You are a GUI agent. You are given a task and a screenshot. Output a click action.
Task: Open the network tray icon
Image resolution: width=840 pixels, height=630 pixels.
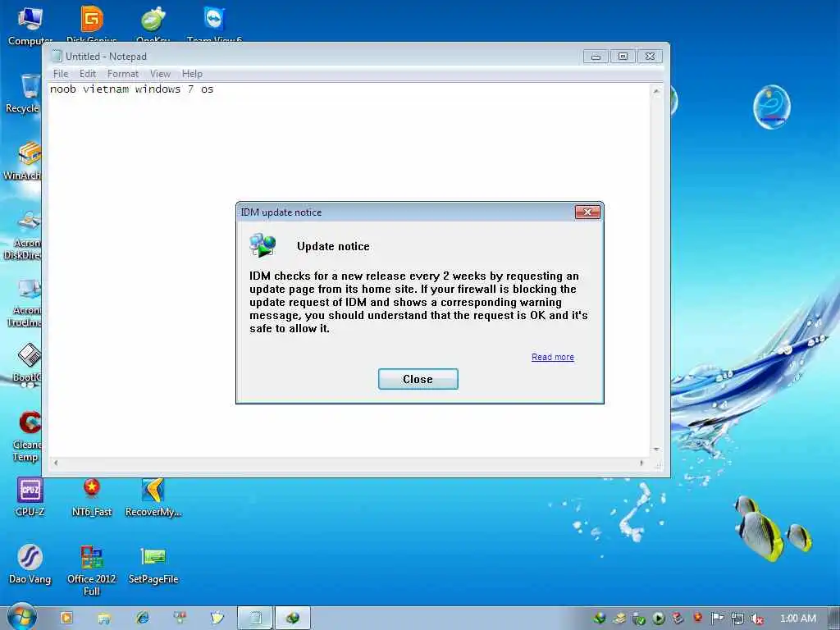pos(737,619)
